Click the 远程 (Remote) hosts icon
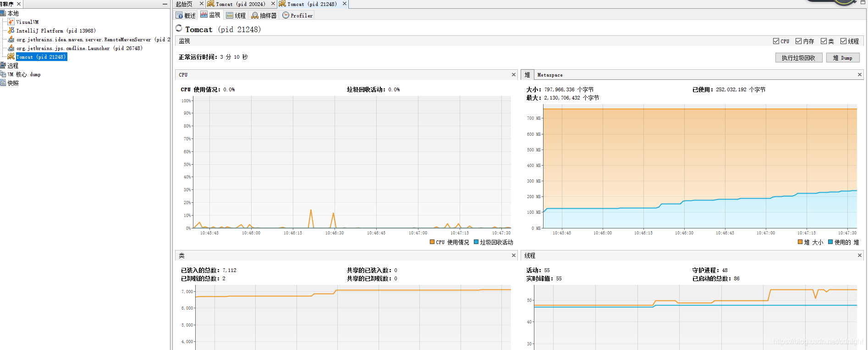 pyautogui.click(x=3, y=66)
